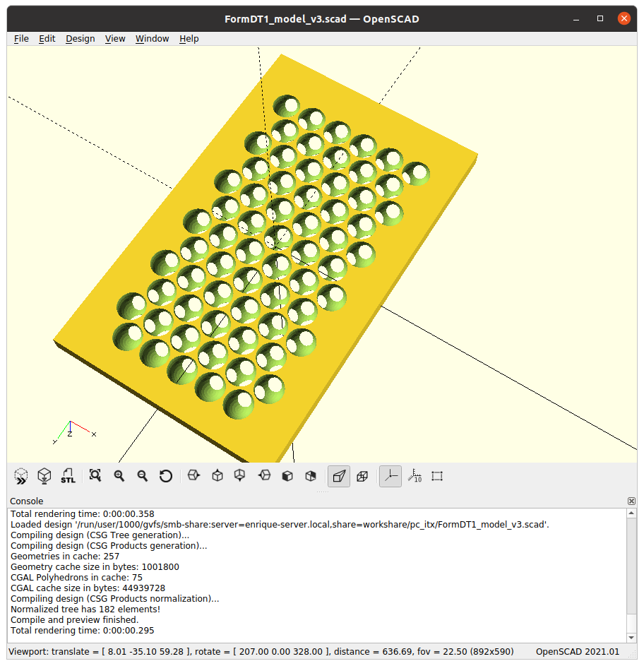This screenshot has height=666, width=644.
Task: Open the View menu
Action: point(115,39)
